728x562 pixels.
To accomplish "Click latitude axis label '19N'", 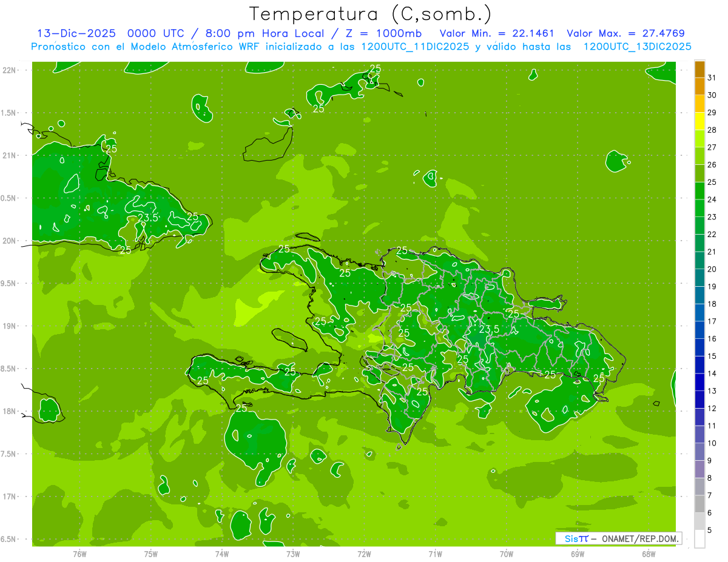I will [x=10, y=326].
